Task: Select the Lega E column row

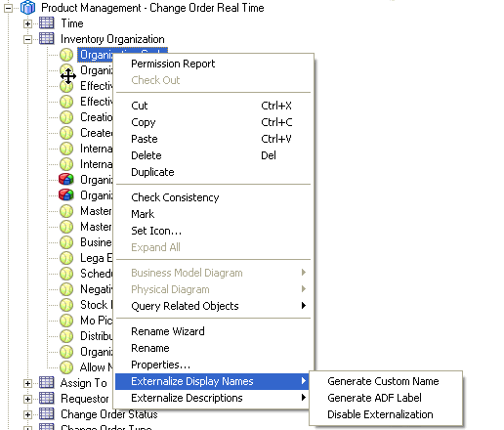Action: pos(97,258)
